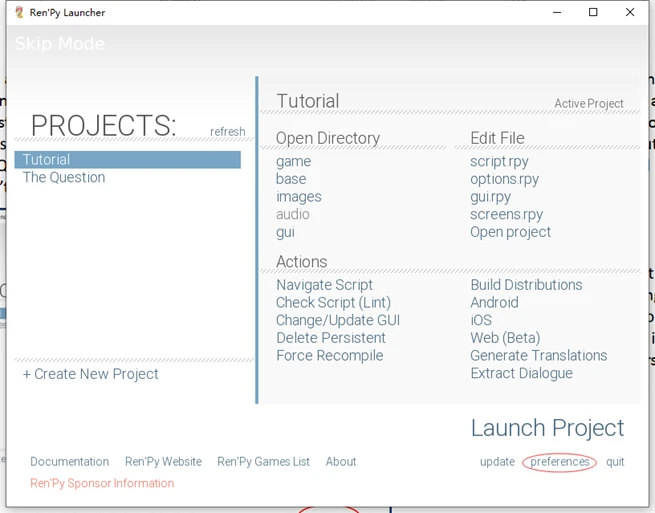Image resolution: width=655 pixels, height=513 pixels.
Task: Choose Change/Update GUI
Action: pos(337,320)
